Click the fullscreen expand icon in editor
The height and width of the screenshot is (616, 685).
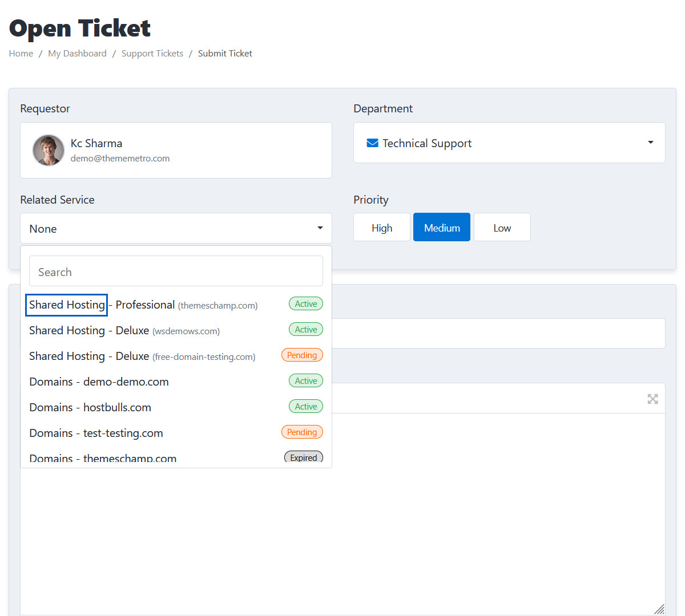click(652, 399)
